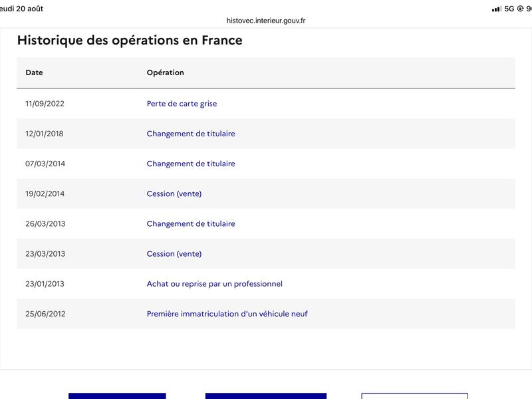Select the 25/06/2012 date cell
Viewport: 532px width, 399px height.
[45, 314]
